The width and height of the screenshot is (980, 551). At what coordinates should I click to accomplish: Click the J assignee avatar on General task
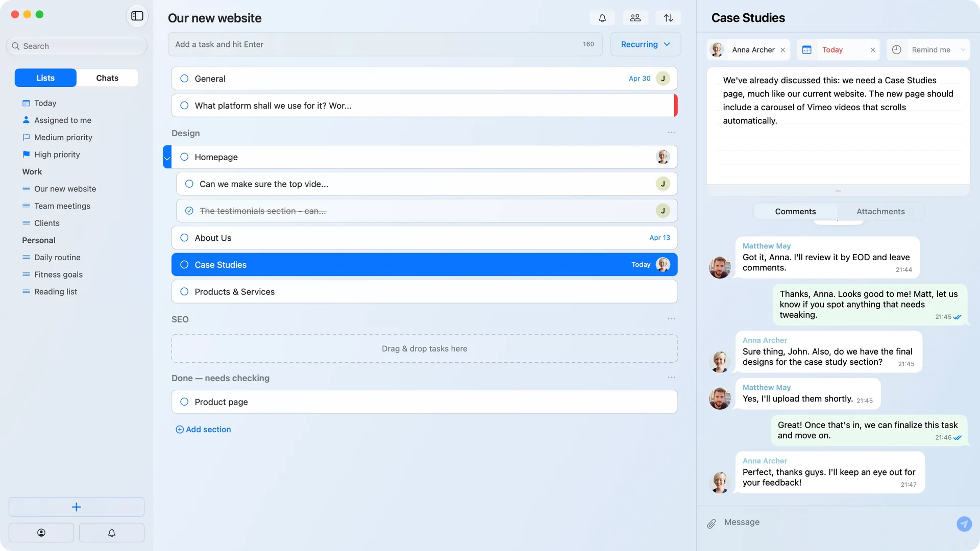663,79
